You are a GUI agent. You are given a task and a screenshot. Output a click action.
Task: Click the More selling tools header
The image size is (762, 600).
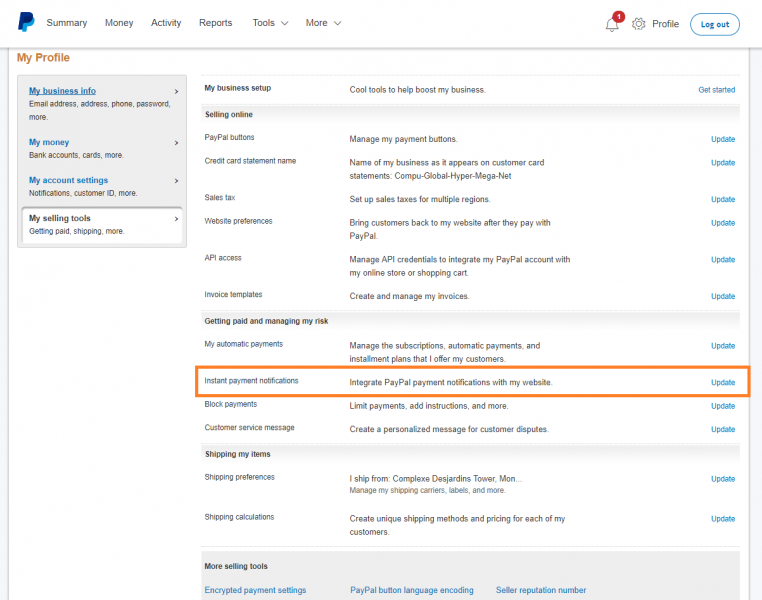[x=236, y=566]
